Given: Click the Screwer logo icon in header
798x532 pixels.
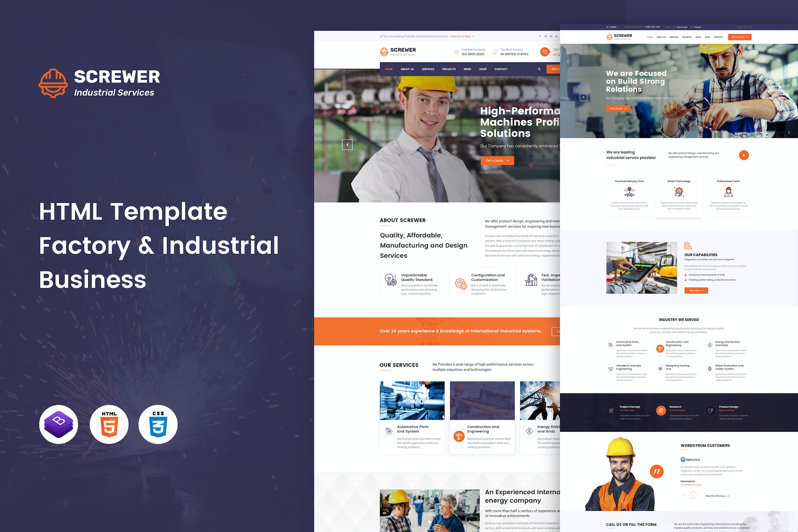Looking at the screenshot, I should (x=385, y=52).
